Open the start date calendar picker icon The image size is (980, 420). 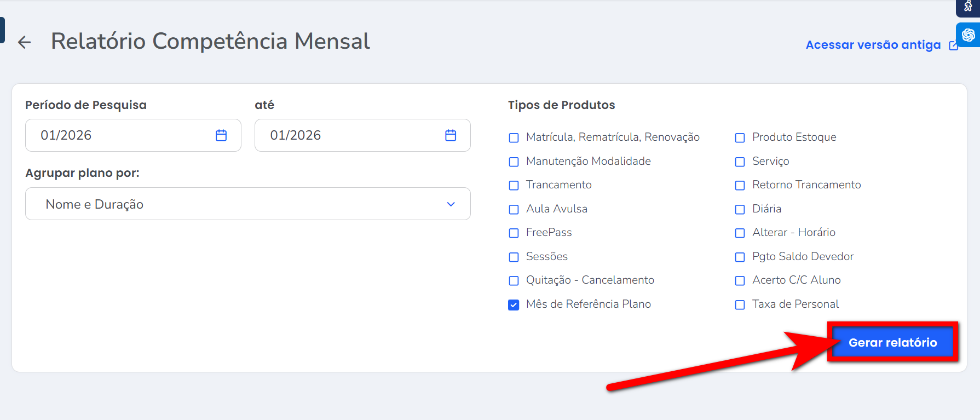(221, 135)
